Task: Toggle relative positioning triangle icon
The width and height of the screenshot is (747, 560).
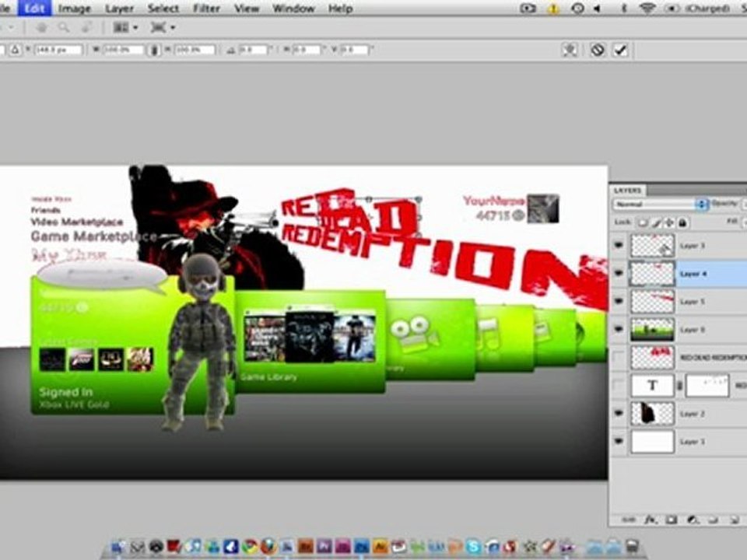Action: pyautogui.click(x=16, y=50)
